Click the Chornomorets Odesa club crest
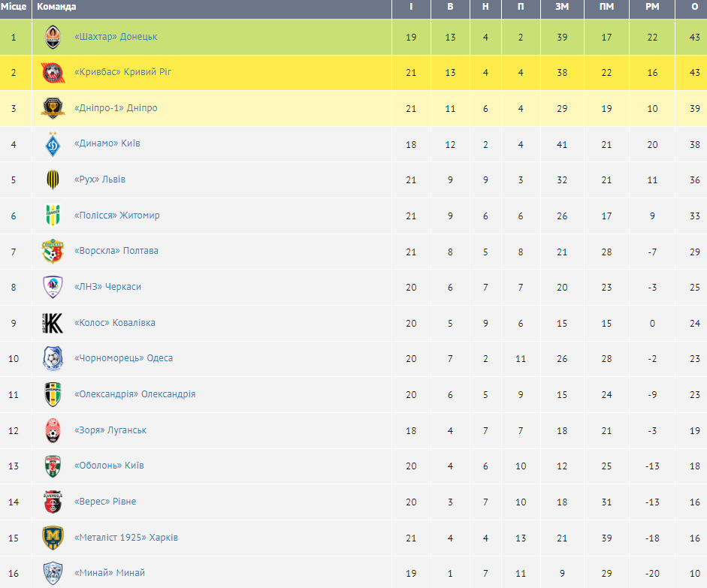 [x=53, y=358]
